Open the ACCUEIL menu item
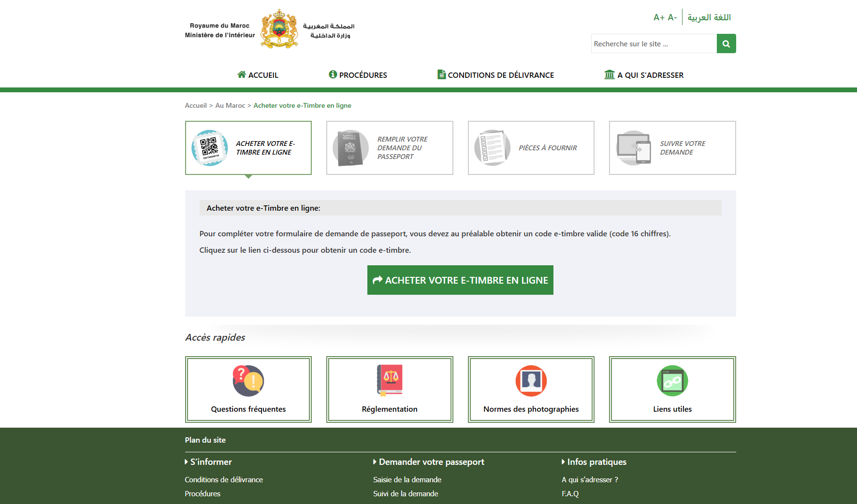 258,75
